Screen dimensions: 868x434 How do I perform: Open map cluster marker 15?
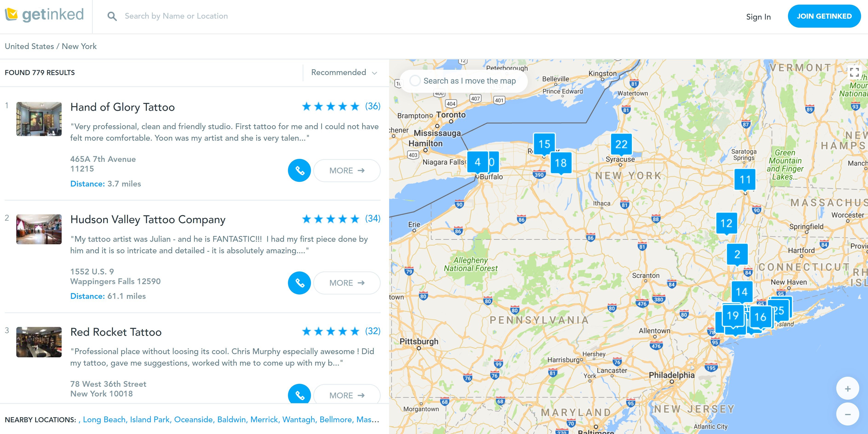pyautogui.click(x=544, y=144)
